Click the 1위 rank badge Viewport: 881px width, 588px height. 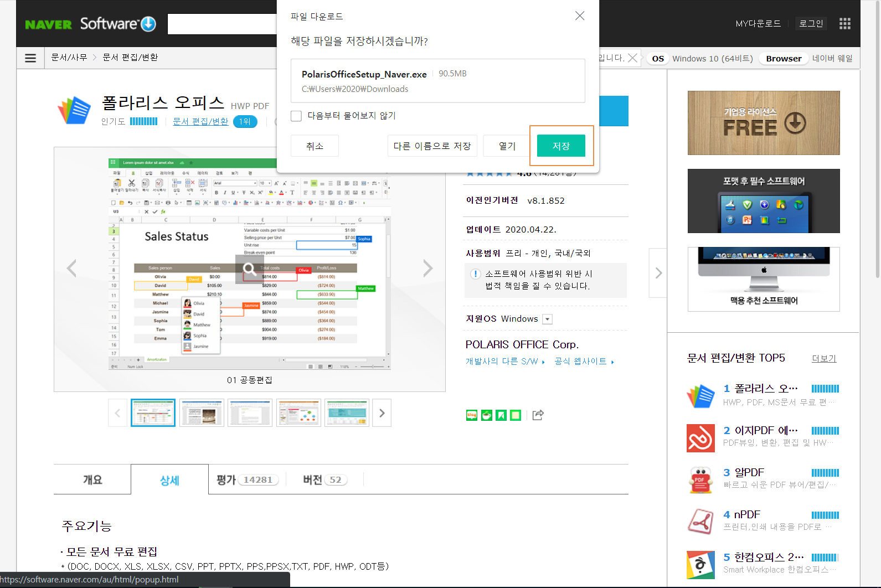point(245,121)
